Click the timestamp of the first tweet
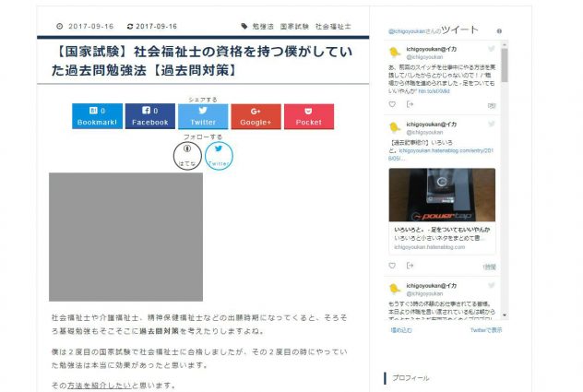 pos(492,106)
